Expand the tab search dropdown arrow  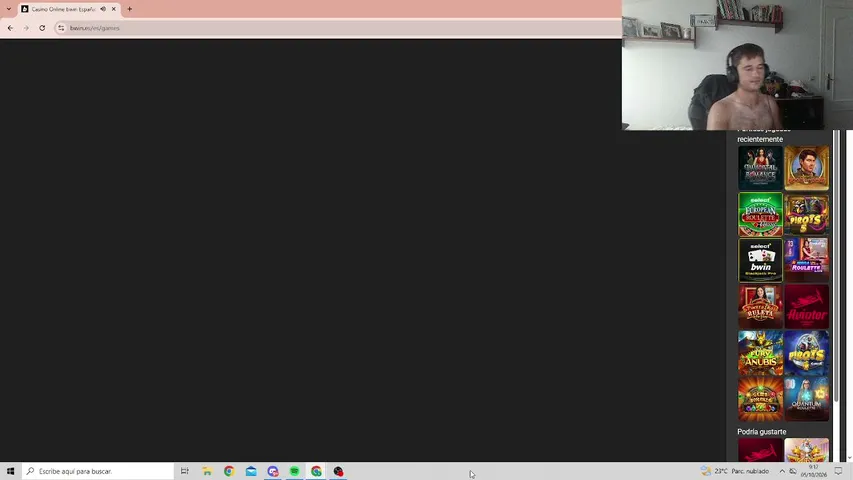point(9,9)
